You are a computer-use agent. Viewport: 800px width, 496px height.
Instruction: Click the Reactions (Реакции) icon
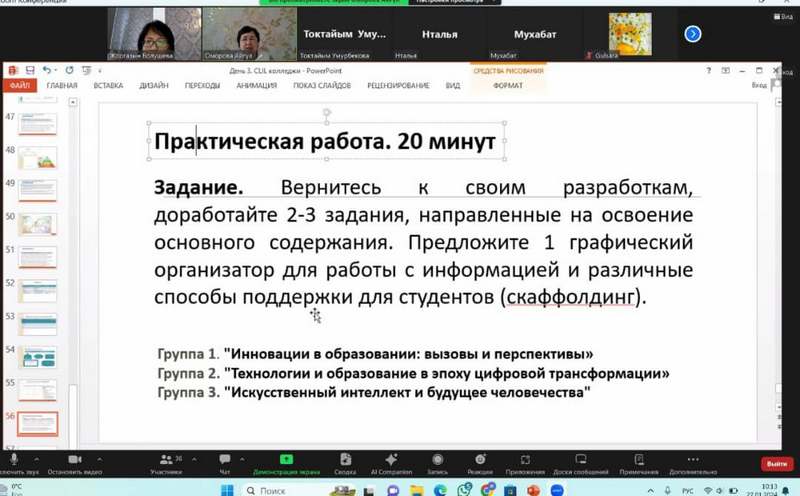click(x=479, y=460)
